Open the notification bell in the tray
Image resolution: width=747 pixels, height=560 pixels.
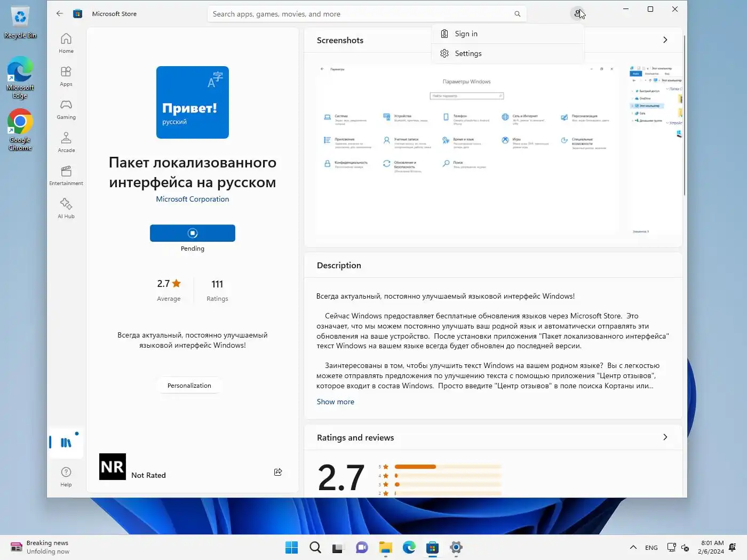733,548
